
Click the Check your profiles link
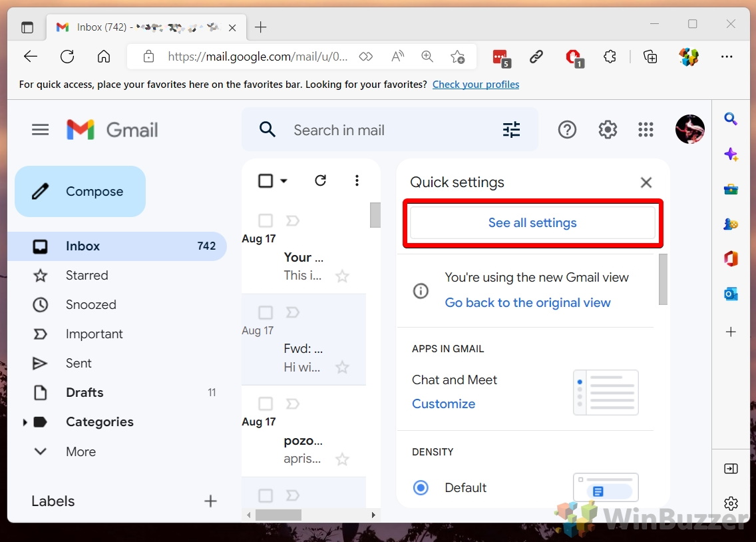476,85
